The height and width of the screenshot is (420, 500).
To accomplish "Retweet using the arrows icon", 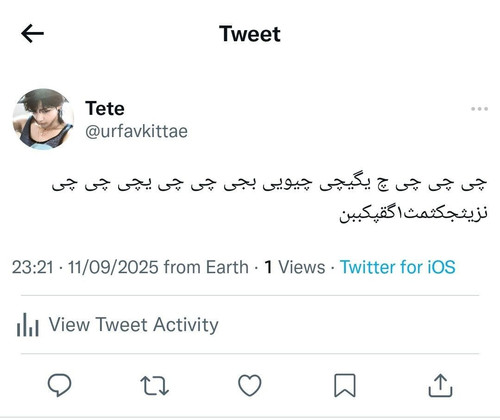I will point(154,386).
